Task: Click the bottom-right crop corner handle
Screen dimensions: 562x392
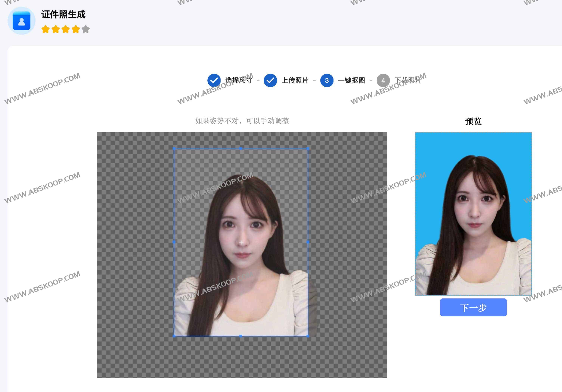Action: pyautogui.click(x=308, y=336)
